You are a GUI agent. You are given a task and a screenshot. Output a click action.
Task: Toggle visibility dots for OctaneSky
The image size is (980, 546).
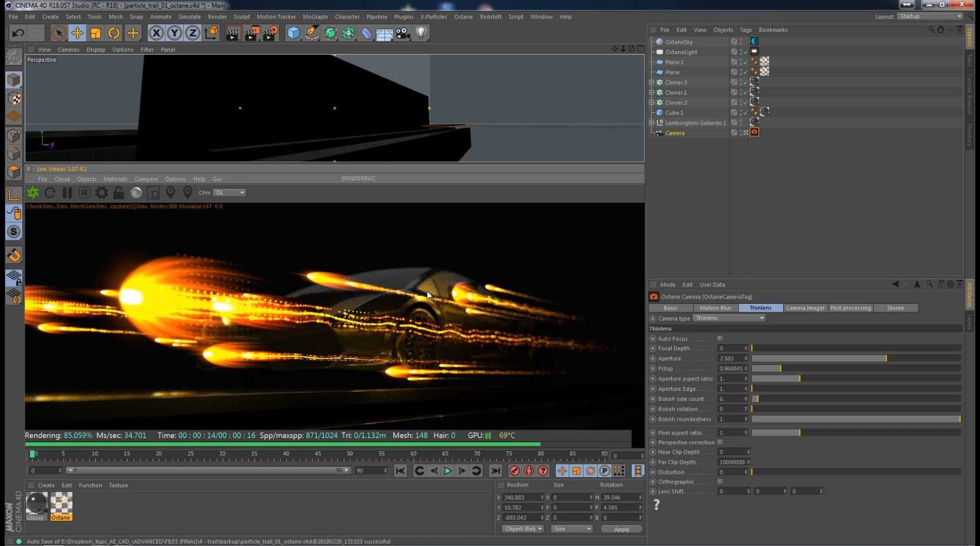click(741, 42)
